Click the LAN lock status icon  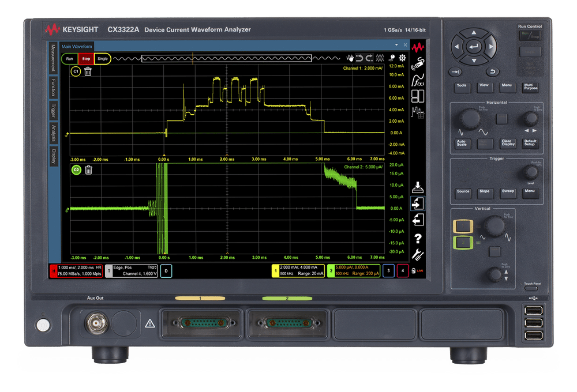pyautogui.click(x=417, y=271)
